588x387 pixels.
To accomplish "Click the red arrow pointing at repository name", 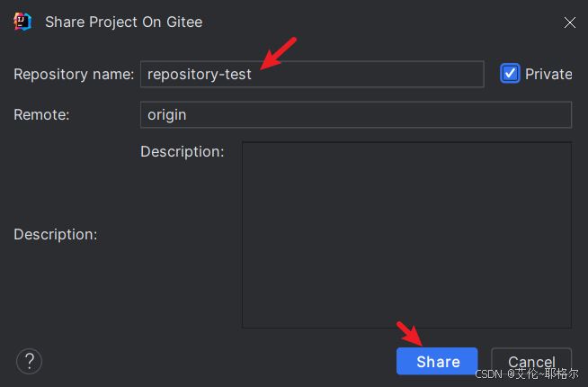I will click(279, 54).
